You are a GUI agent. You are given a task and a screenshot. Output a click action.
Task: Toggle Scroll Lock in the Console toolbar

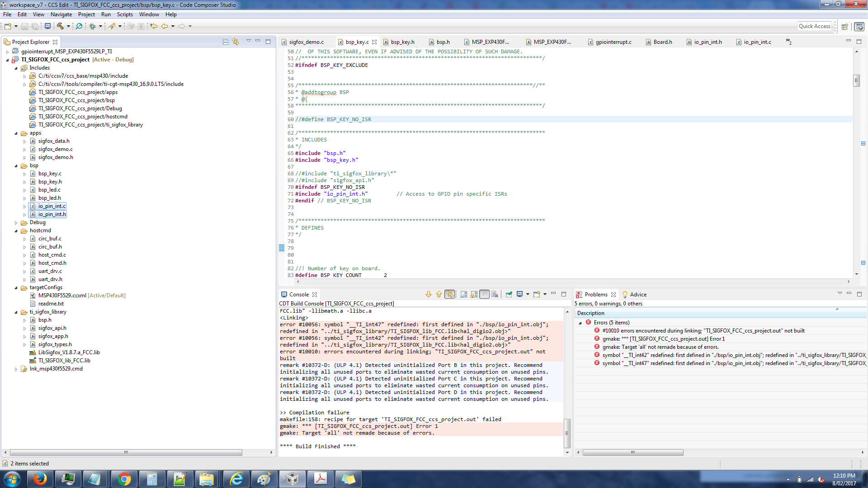coord(474,294)
